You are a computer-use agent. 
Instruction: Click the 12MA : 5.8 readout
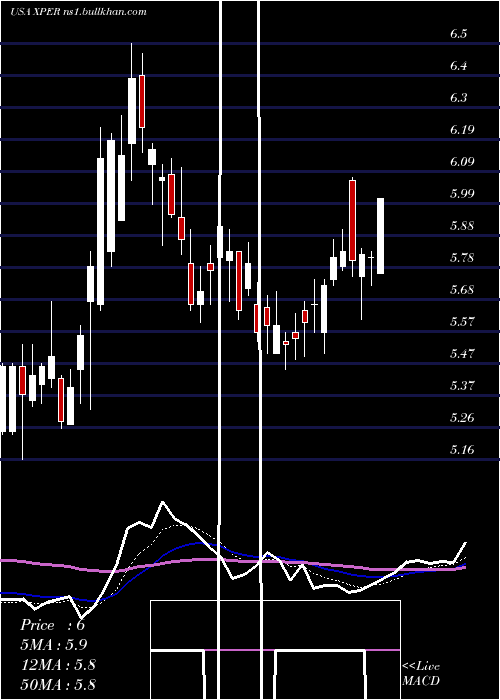pyautogui.click(x=58, y=664)
